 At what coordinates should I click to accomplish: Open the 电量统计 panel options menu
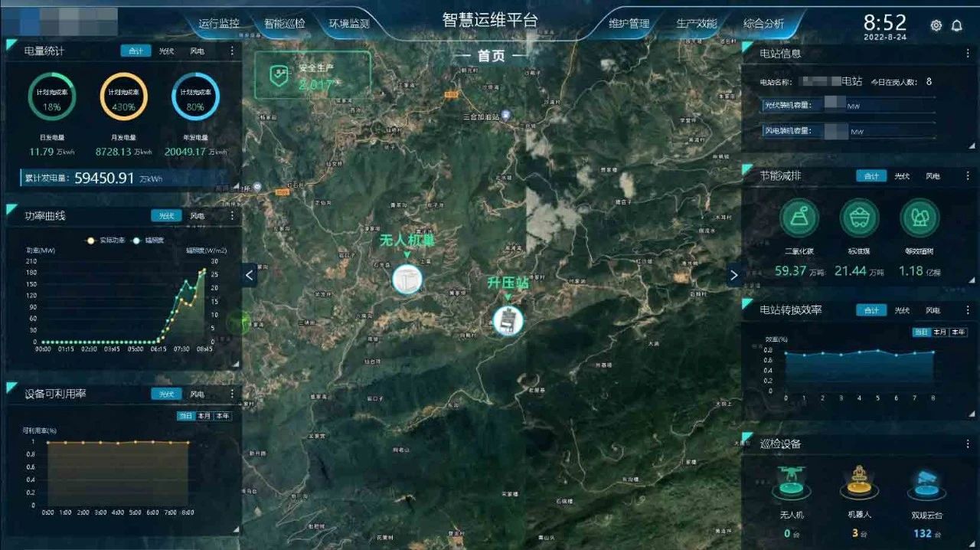234,51
